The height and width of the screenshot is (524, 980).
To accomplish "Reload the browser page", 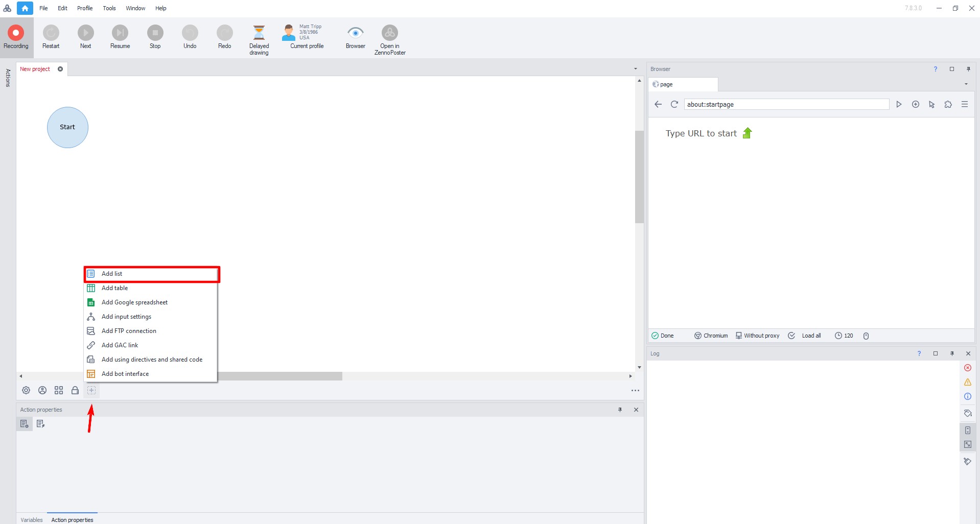I will tap(674, 104).
